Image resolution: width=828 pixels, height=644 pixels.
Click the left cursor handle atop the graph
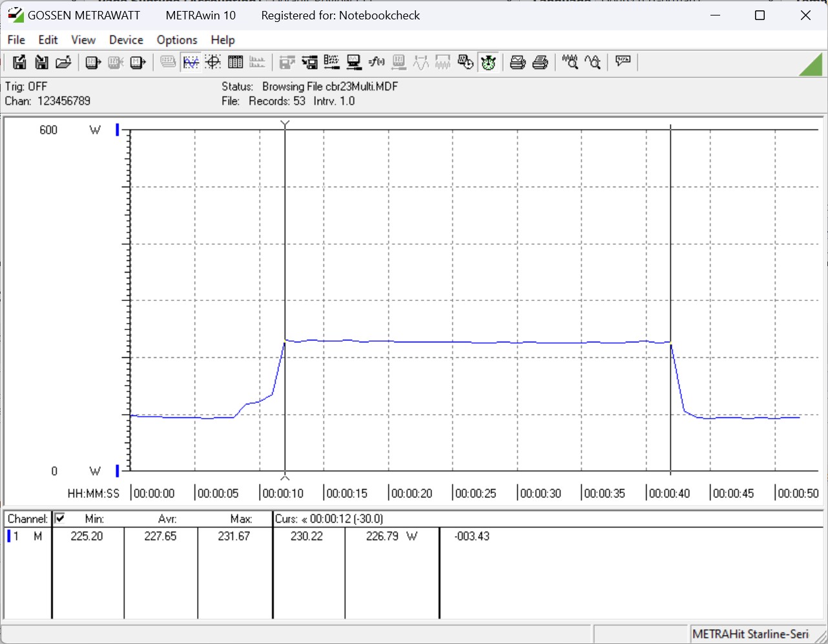tap(285, 123)
